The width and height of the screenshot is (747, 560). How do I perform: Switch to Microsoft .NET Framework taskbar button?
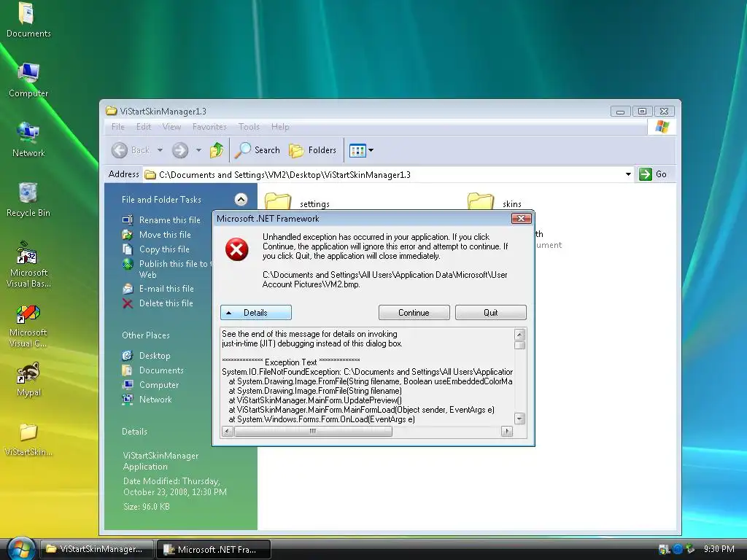[214, 549]
